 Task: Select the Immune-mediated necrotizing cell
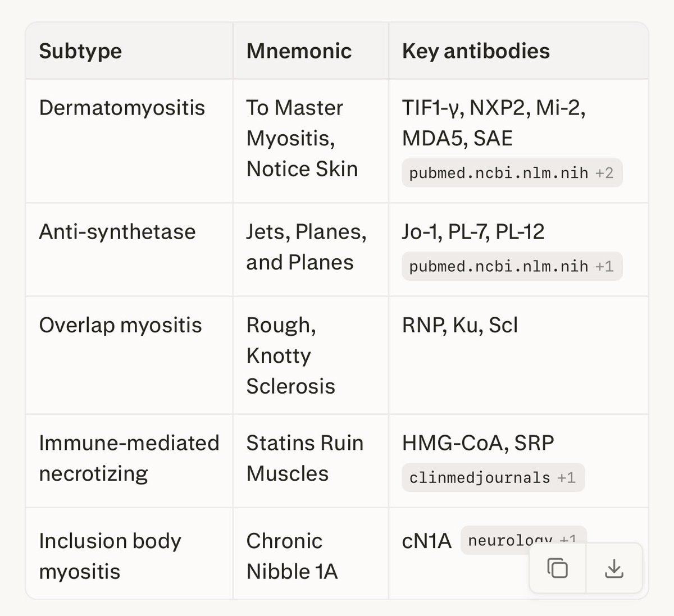(x=129, y=458)
